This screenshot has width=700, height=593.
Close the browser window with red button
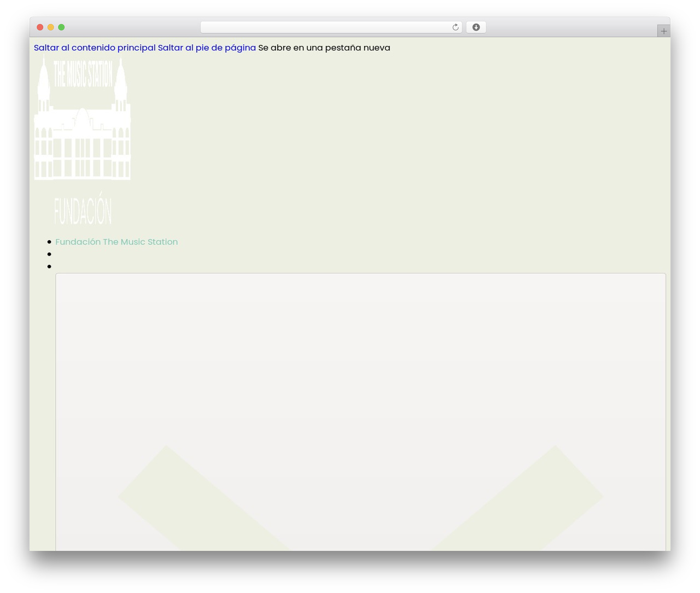click(40, 27)
